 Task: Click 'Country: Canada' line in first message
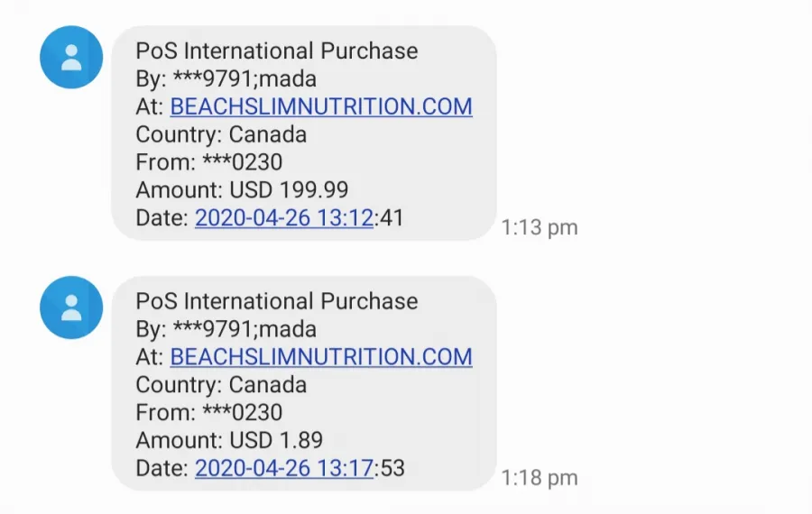pyautogui.click(x=221, y=134)
